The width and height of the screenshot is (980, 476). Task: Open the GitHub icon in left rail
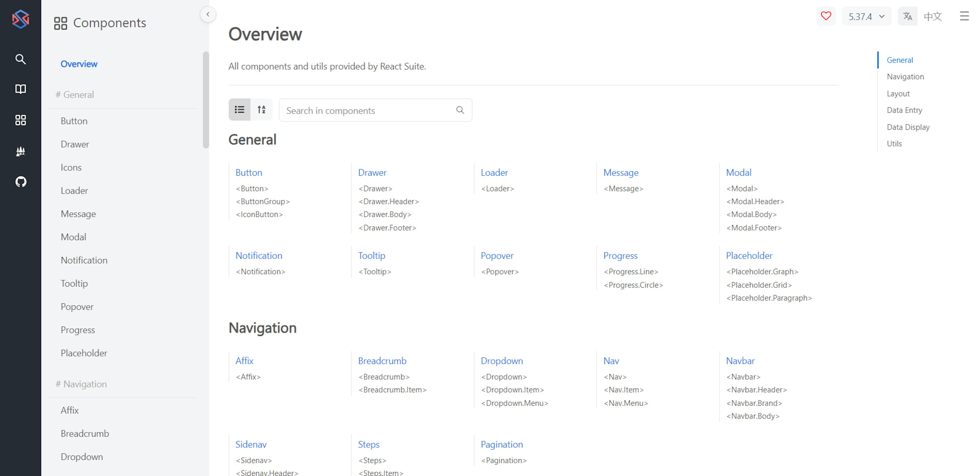point(20,182)
